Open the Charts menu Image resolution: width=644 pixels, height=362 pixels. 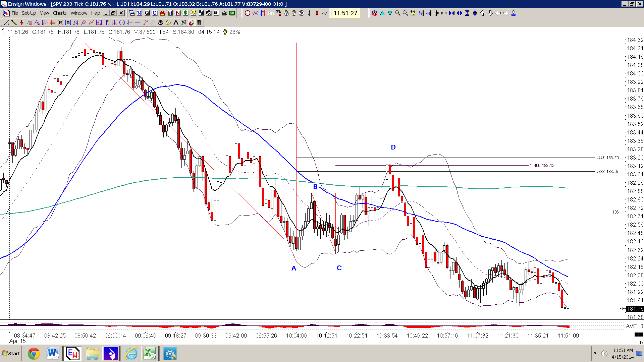60,13
